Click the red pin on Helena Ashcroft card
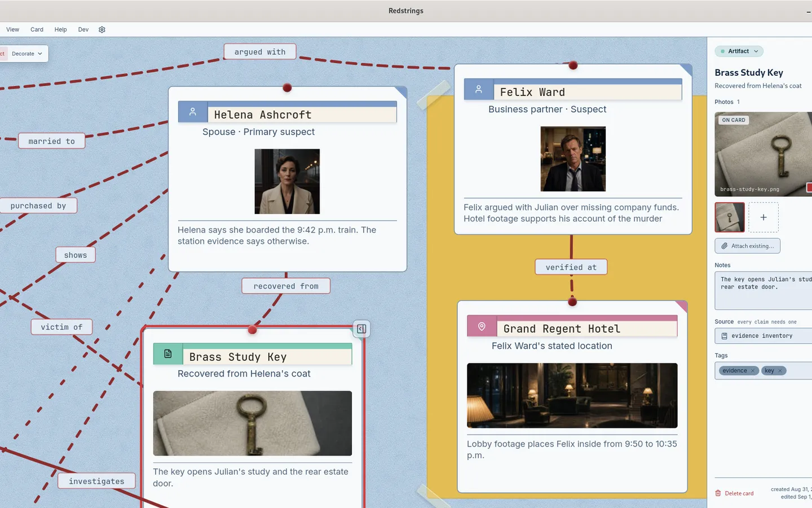This screenshot has height=508, width=812. (x=287, y=87)
